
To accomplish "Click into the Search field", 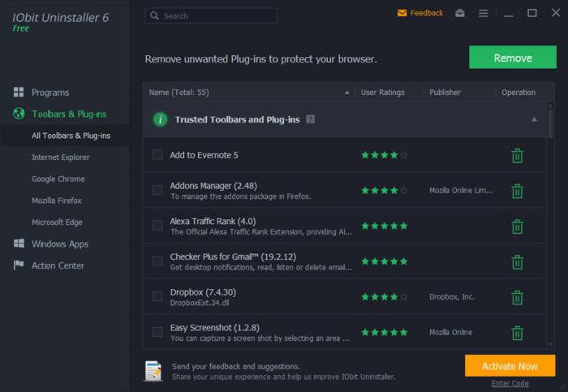I will (x=211, y=15).
